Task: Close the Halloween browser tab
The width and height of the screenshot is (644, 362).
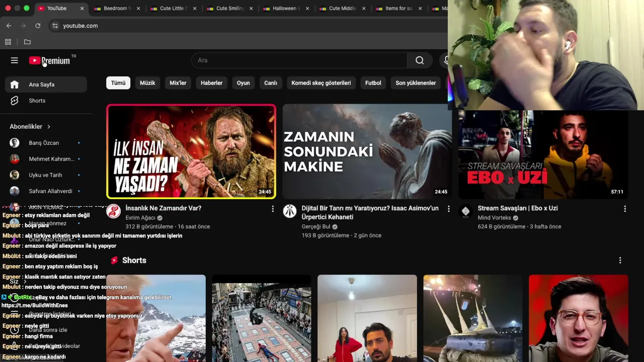Action: (307, 9)
